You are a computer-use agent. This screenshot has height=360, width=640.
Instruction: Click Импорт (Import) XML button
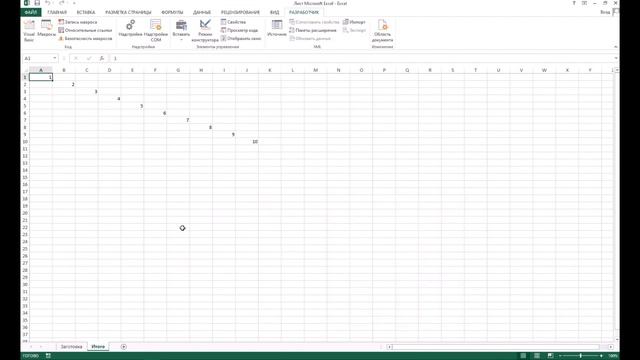pos(354,22)
